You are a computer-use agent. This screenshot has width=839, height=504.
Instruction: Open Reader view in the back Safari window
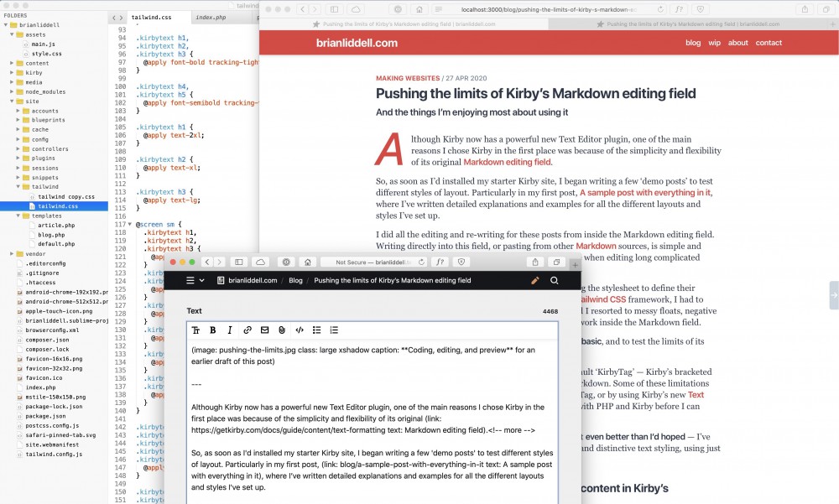coord(439,9)
